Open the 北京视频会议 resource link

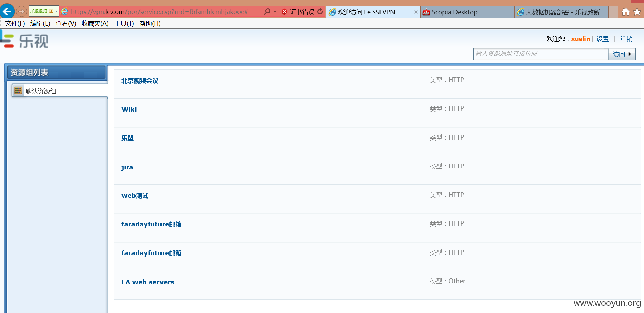click(x=140, y=81)
